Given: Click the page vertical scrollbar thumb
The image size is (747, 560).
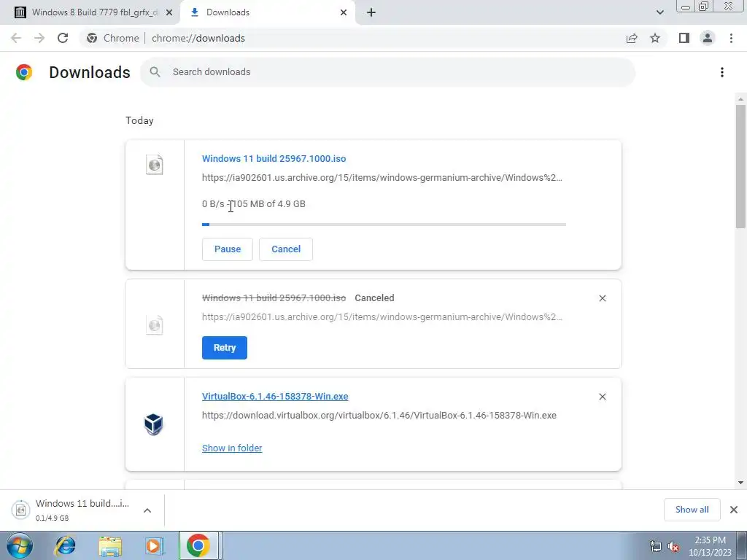Looking at the screenshot, I should pos(740,167).
